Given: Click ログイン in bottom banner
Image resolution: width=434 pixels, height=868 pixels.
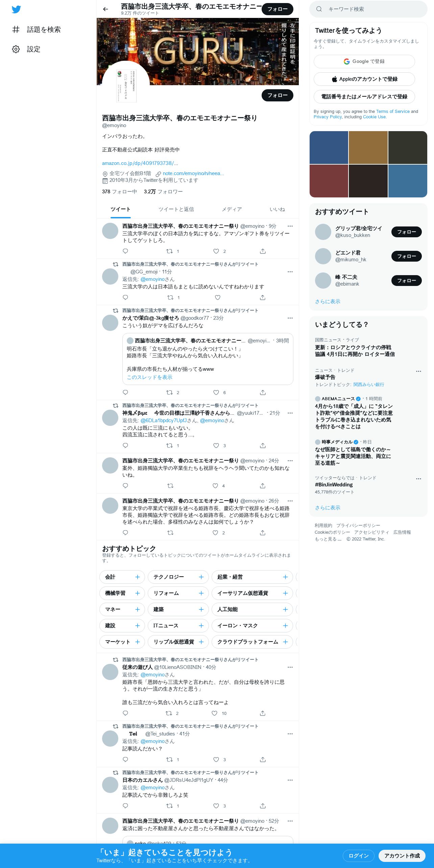Looking at the screenshot, I should [358, 856].
